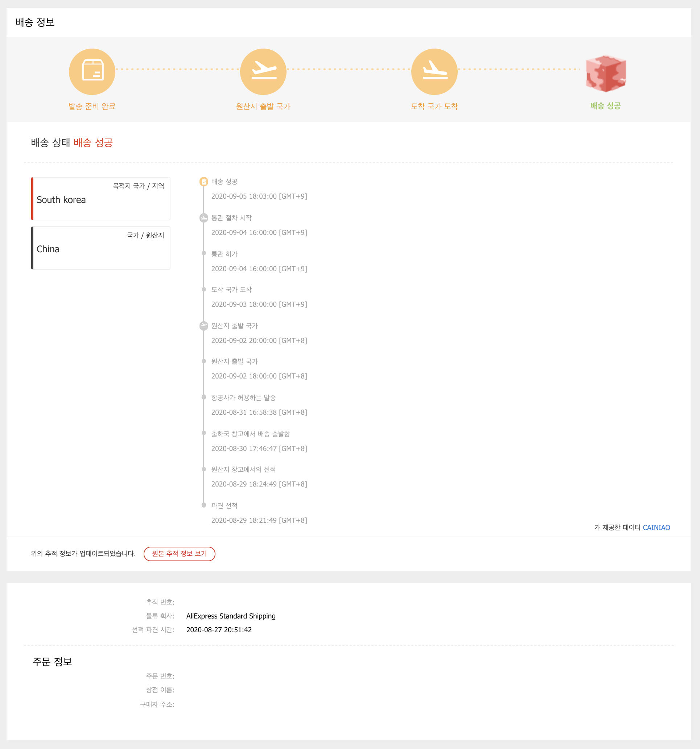Click the 파견 선적 timeline dot
700x749 pixels.
pos(203,505)
